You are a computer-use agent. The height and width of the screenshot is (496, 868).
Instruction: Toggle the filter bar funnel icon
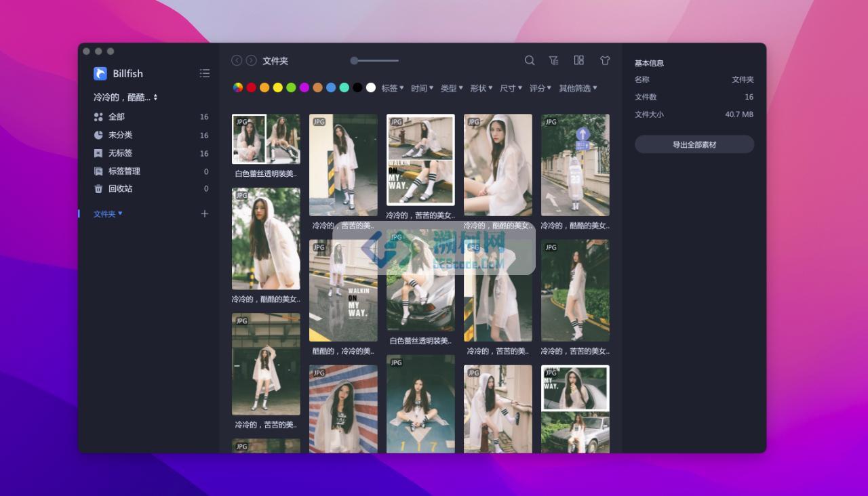(554, 60)
